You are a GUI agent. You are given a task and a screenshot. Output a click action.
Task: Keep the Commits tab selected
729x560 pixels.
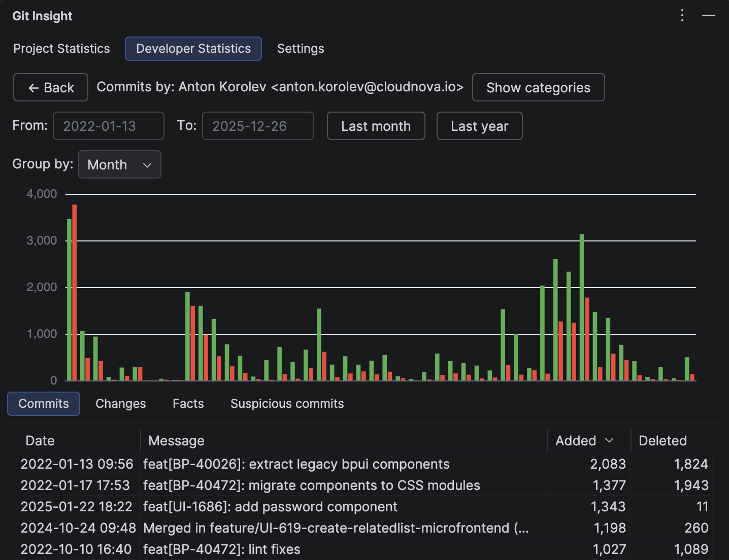coord(44,403)
